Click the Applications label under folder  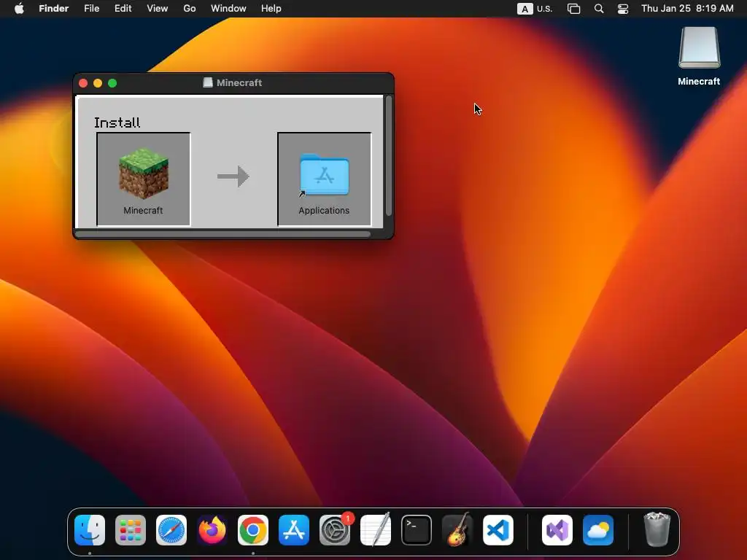click(324, 211)
